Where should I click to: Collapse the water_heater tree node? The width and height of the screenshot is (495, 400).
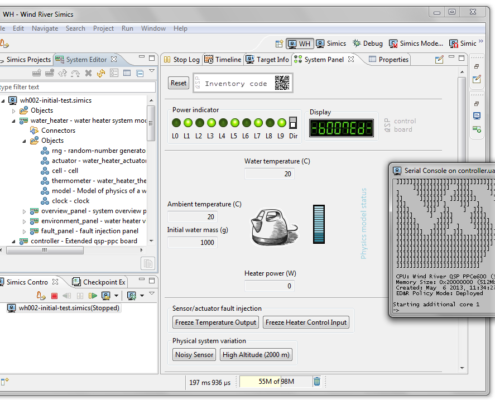(x=14, y=121)
